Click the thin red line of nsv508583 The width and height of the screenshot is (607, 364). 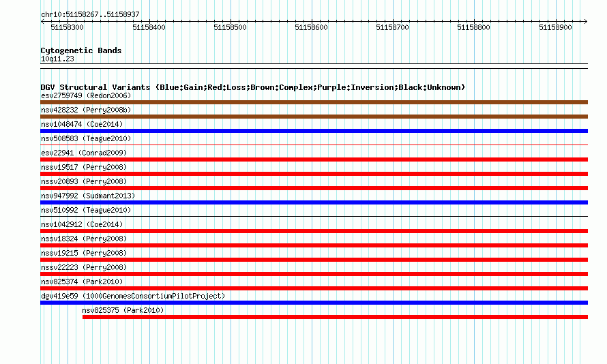[x=314, y=145]
